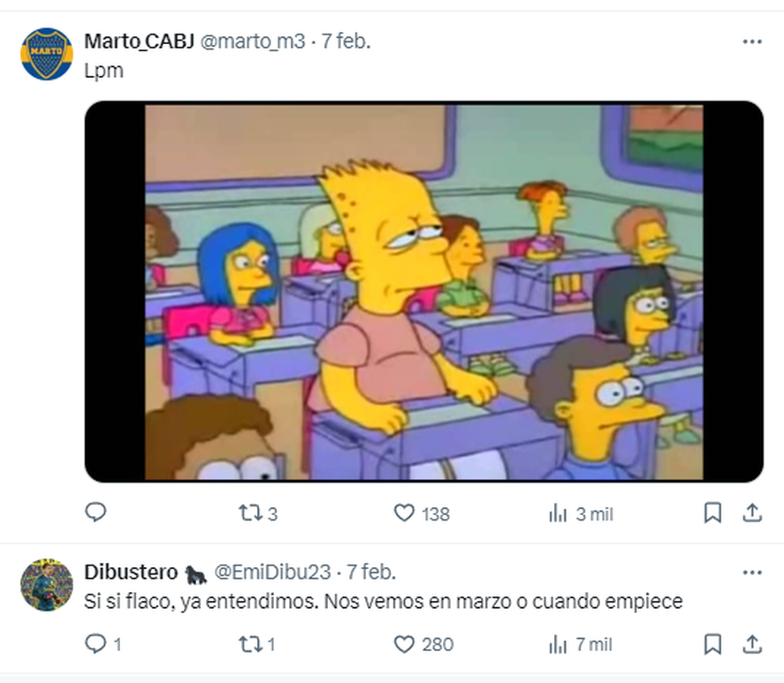Image resolution: width=784 pixels, height=683 pixels.
Task: Share the Marto_CABJ tweet
Action: [x=752, y=513]
